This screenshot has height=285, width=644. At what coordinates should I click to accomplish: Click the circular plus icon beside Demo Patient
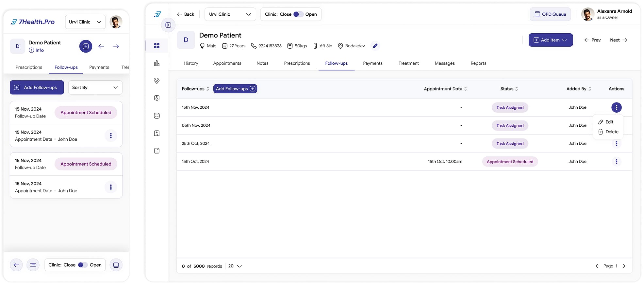[x=86, y=46]
